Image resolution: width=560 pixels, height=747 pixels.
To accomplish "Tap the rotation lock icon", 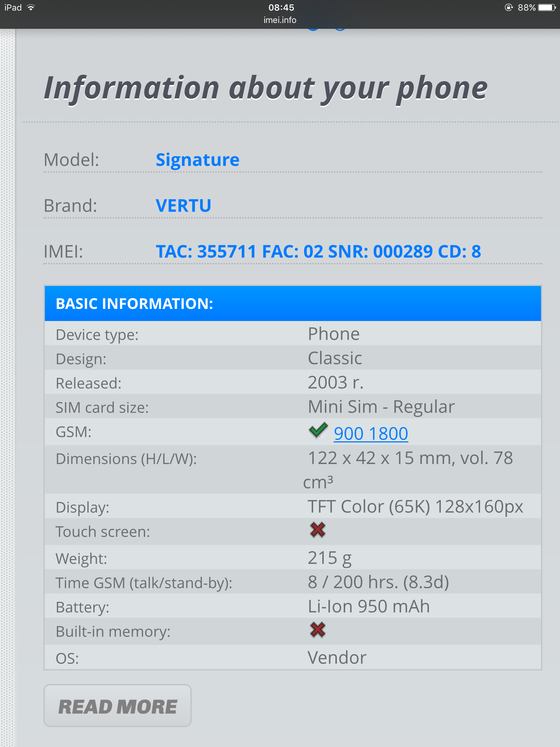I will [509, 8].
